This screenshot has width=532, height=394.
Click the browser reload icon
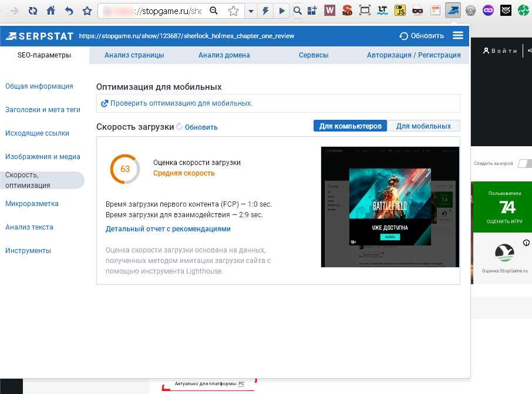coord(32,11)
